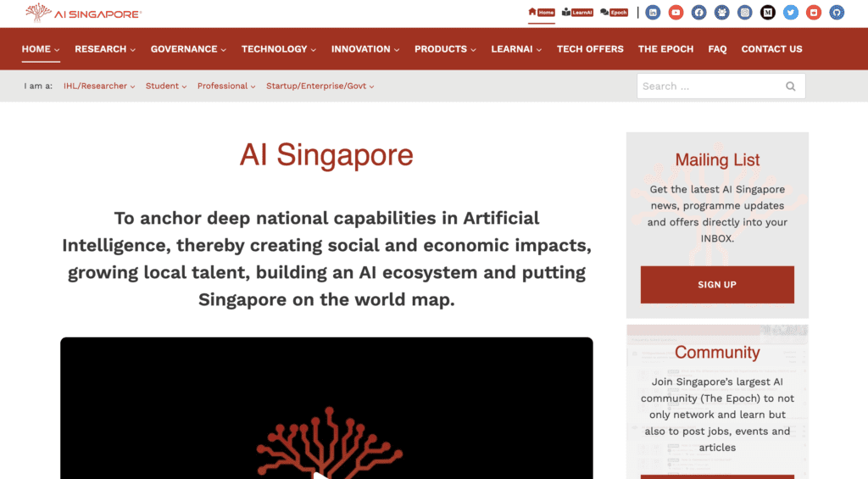This screenshot has width=868, height=479.
Task: Expand the Student audience dropdown
Action: [x=166, y=86]
